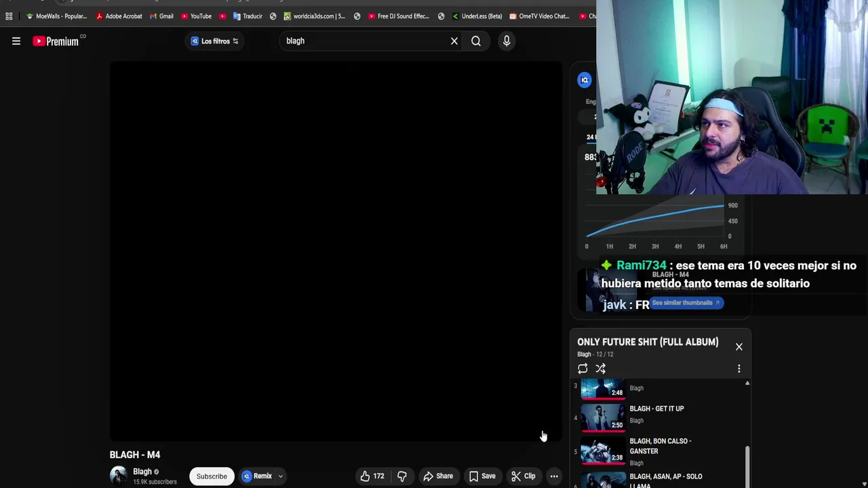Open Free DJ Sound Effects bookmark
The width and height of the screenshot is (868, 488).
399,16
